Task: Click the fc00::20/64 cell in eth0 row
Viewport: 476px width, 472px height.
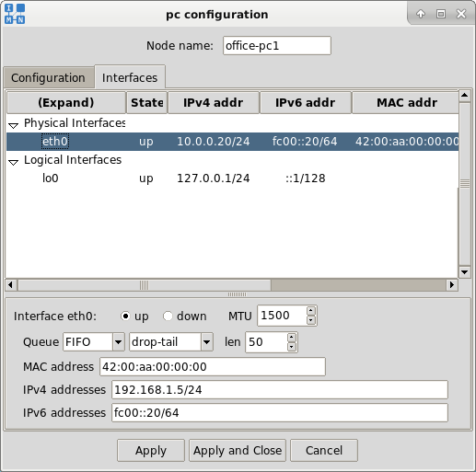Action: (305, 142)
